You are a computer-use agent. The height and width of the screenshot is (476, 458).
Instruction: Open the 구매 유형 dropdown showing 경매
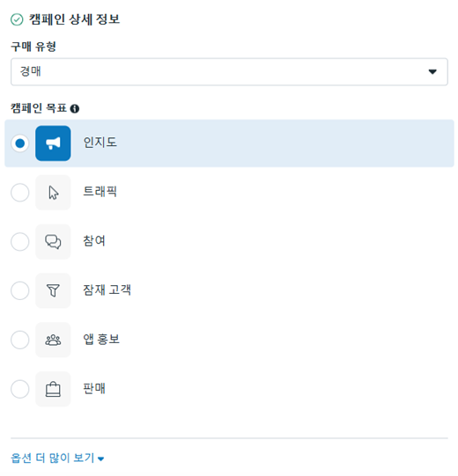pyautogui.click(x=229, y=71)
